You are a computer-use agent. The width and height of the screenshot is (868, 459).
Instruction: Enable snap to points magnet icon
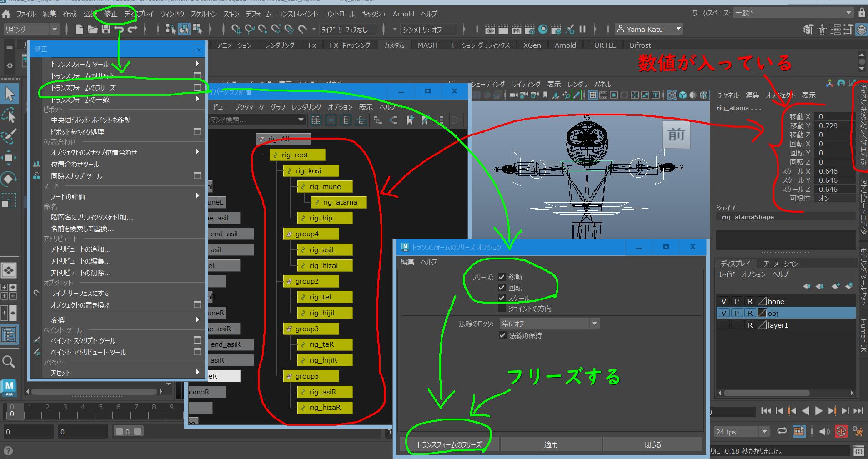[x=263, y=30]
